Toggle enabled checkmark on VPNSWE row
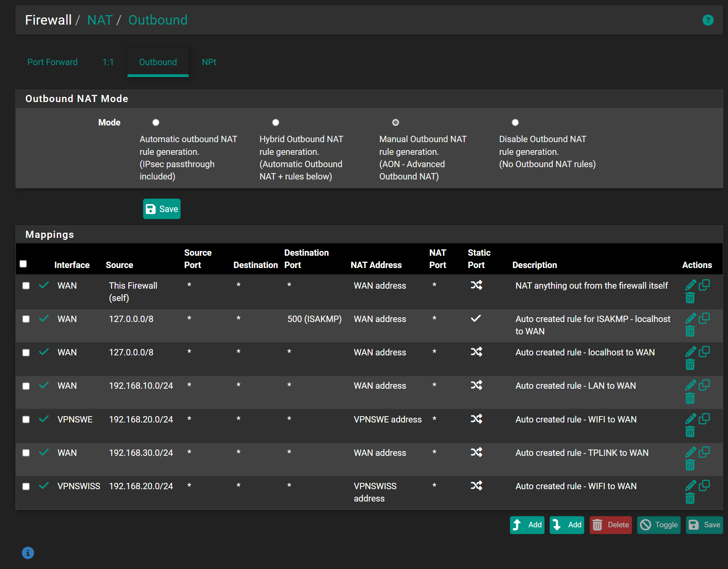Viewport: 728px width, 569px height. [x=44, y=419]
